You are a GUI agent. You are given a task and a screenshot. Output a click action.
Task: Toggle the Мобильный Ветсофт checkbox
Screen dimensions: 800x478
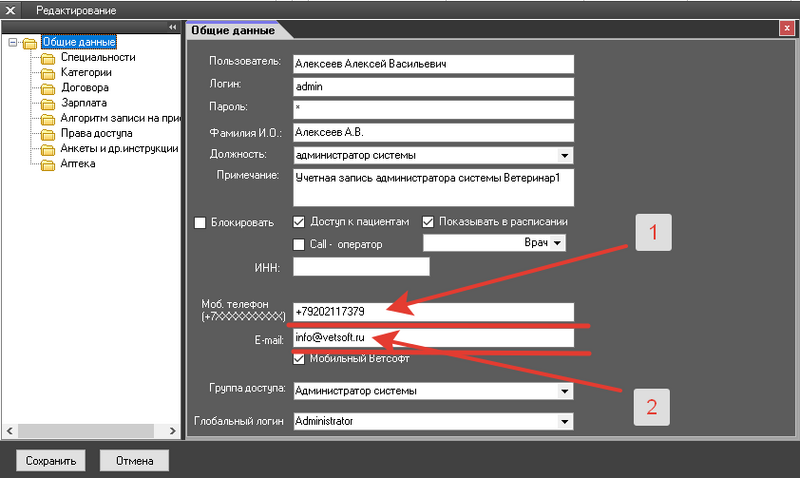(299, 359)
